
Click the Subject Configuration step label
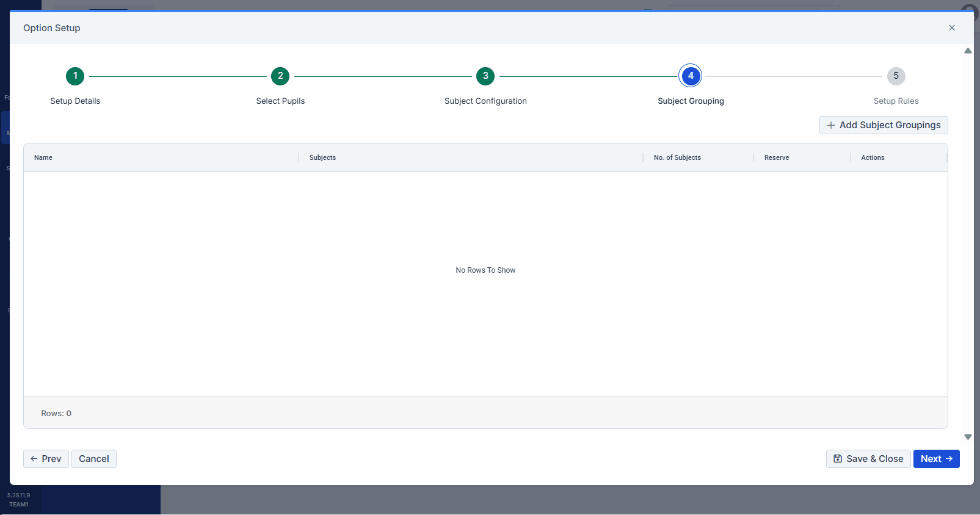point(485,101)
